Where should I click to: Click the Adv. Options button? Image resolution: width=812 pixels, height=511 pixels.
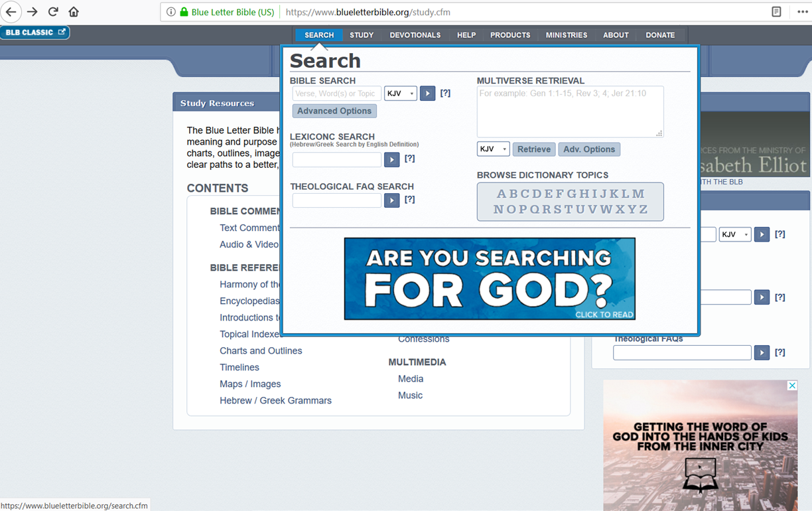(589, 149)
